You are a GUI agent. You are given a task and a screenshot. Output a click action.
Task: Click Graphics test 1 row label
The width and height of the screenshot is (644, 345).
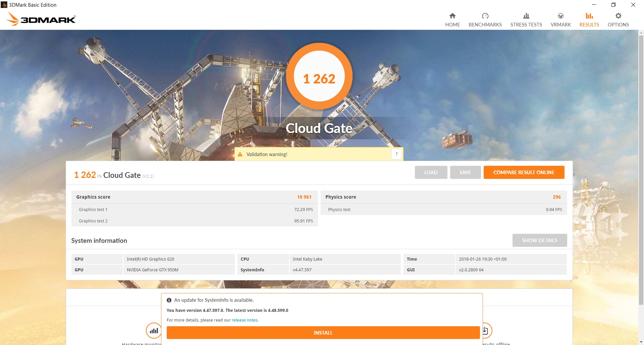click(93, 210)
